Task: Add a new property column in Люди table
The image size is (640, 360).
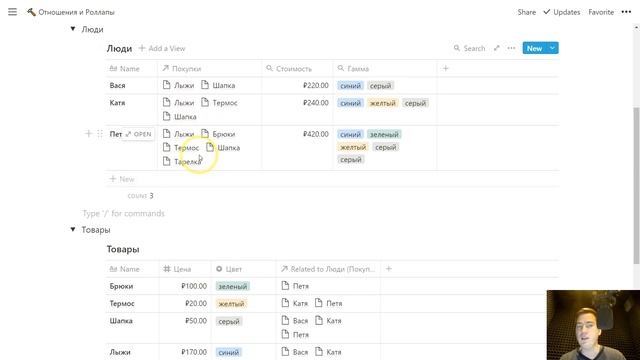Action: [x=446, y=69]
